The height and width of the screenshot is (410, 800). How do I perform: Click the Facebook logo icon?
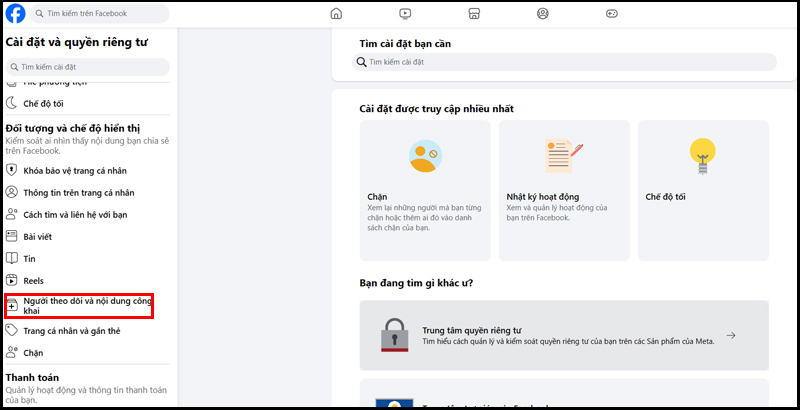[16, 14]
